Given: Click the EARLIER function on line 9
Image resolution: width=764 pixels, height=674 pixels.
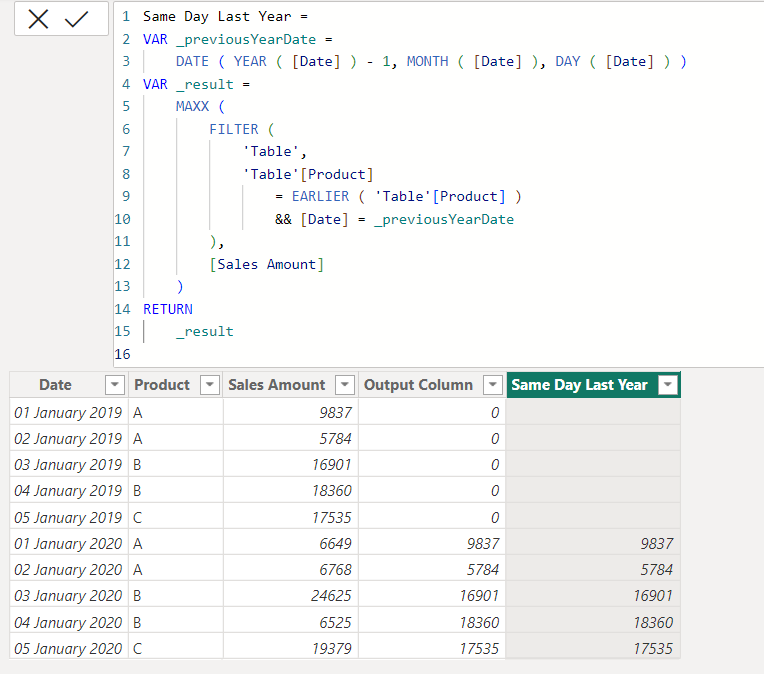Looking at the screenshot, I should click(x=320, y=196).
